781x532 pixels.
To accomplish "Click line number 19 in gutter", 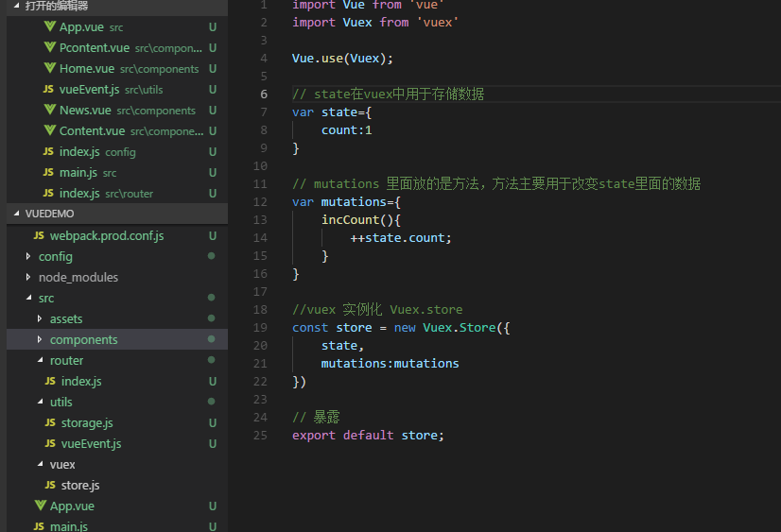I will [x=260, y=328].
